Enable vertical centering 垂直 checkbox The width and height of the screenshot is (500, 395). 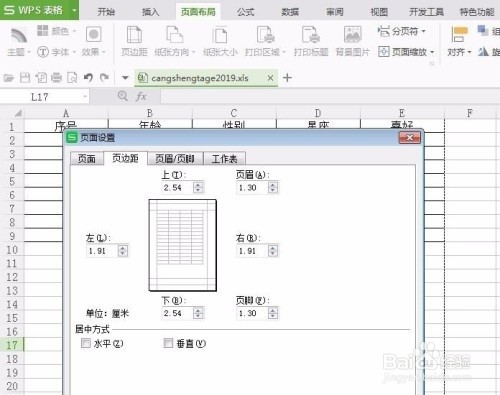click(x=168, y=343)
